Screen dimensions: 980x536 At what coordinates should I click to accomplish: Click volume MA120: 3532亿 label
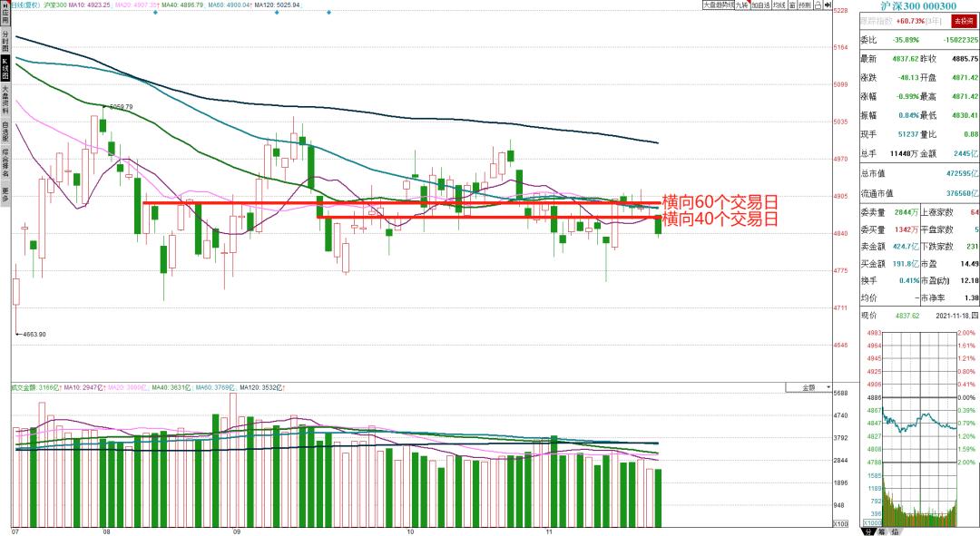coord(262,388)
